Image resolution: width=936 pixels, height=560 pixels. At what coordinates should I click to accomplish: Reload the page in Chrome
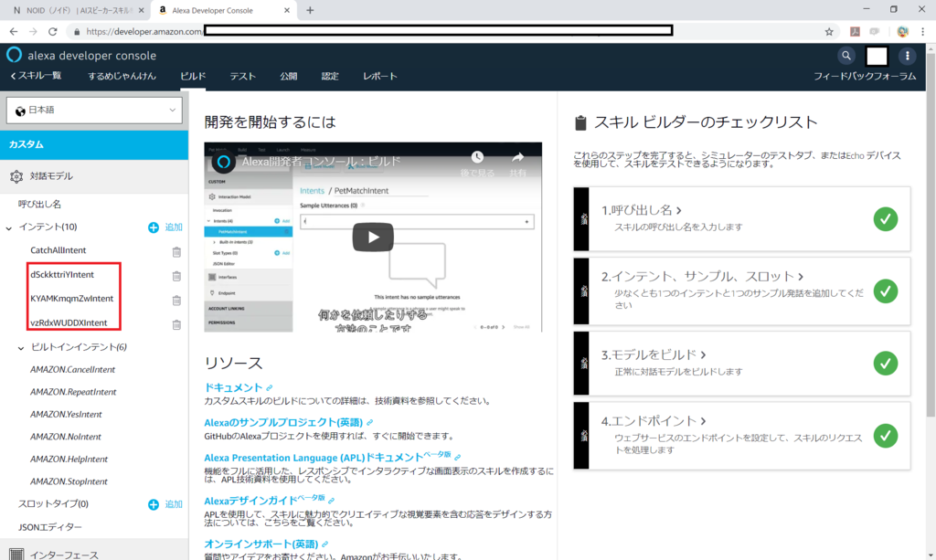coord(52,32)
